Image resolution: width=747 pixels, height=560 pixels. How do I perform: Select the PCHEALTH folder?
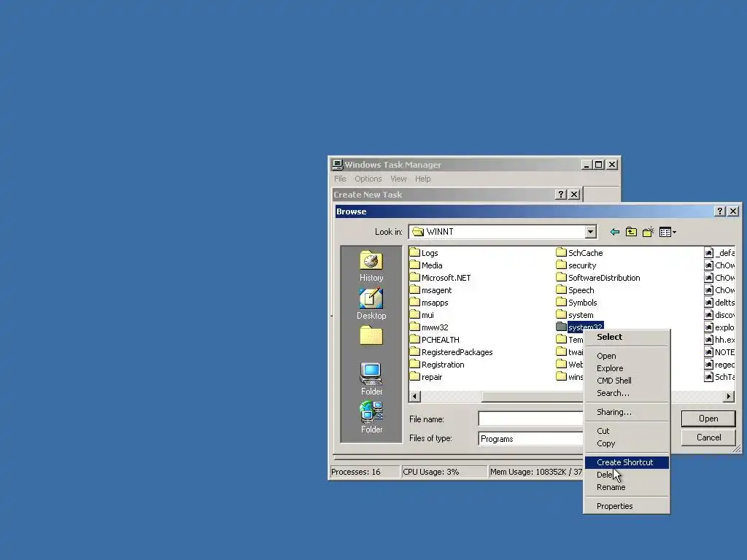(x=435, y=340)
